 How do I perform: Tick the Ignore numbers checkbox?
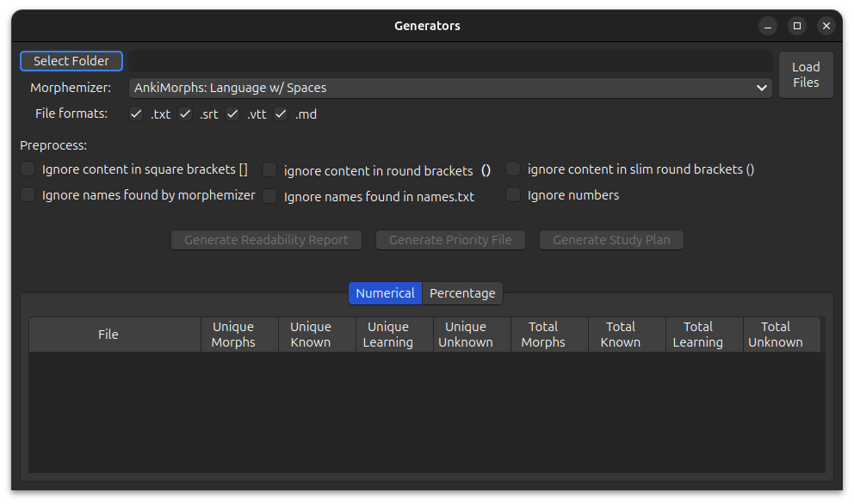513,195
